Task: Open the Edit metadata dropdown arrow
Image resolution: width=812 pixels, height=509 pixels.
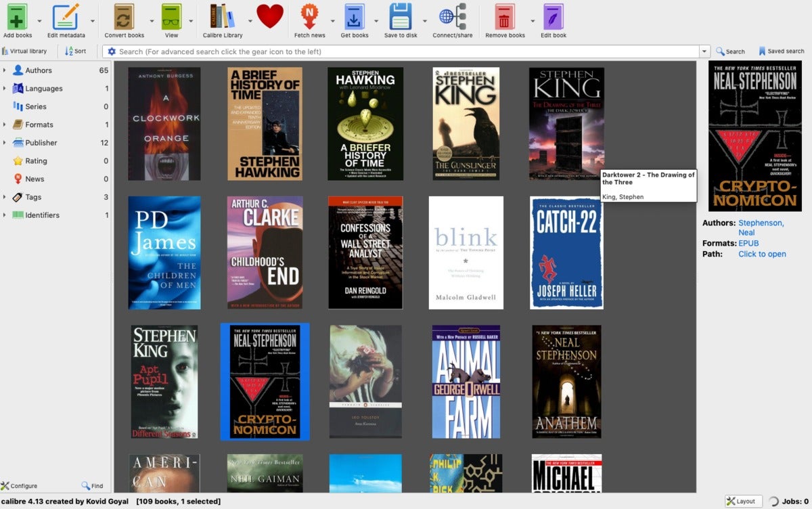Action: (92, 21)
